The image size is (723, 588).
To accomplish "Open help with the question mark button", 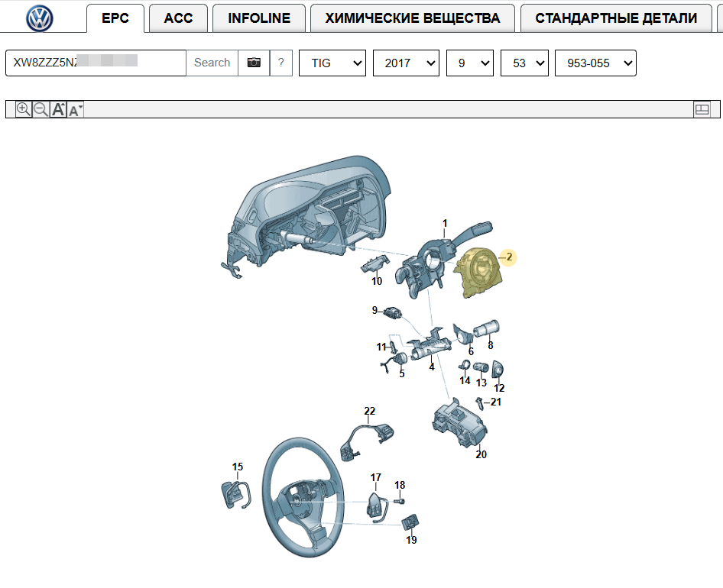I will pos(280,63).
